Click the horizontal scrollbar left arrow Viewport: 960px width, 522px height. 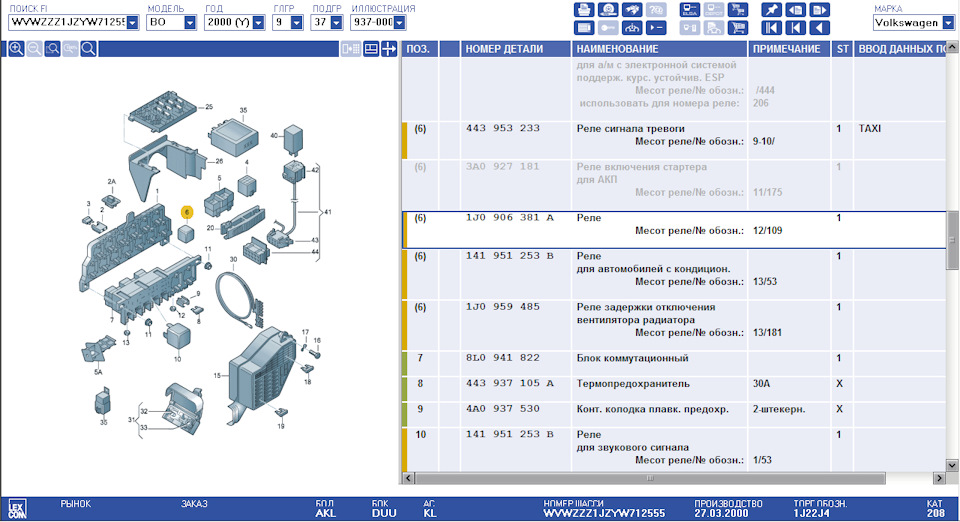[x=408, y=478]
